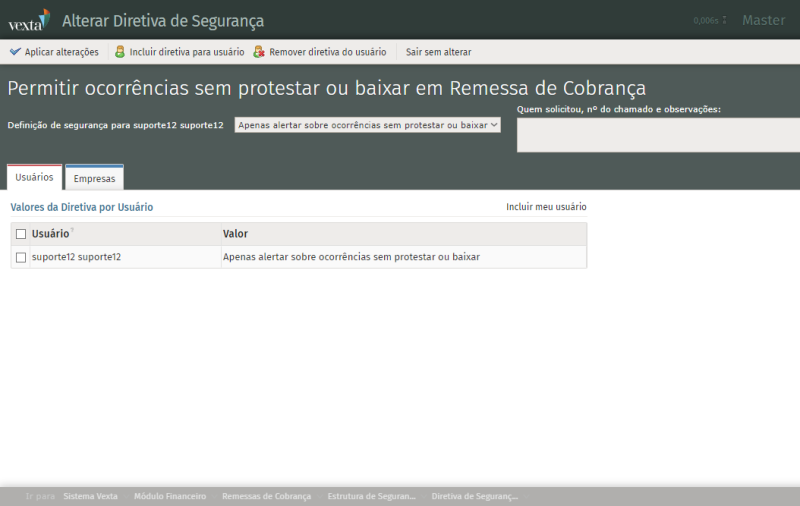The width and height of the screenshot is (800, 506).
Task: Open the security definition dropdown
Action: [x=367, y=125]
